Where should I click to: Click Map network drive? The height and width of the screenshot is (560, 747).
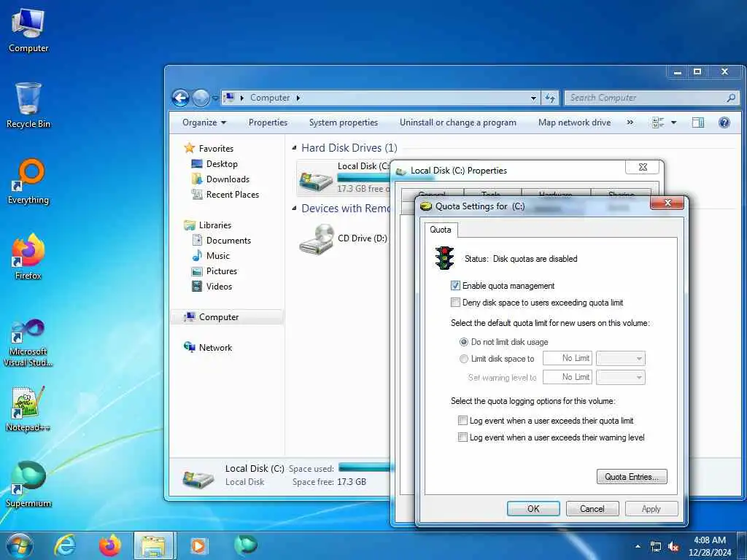(575, 122)
